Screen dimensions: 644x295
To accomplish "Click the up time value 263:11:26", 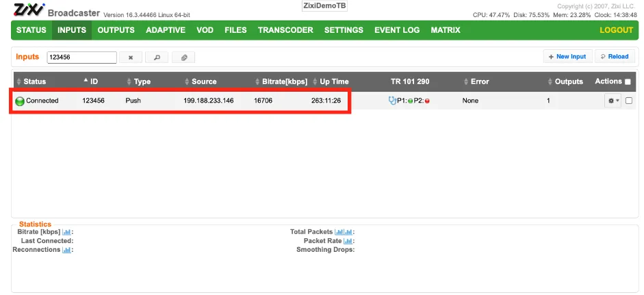I will (x=326, y=101).
